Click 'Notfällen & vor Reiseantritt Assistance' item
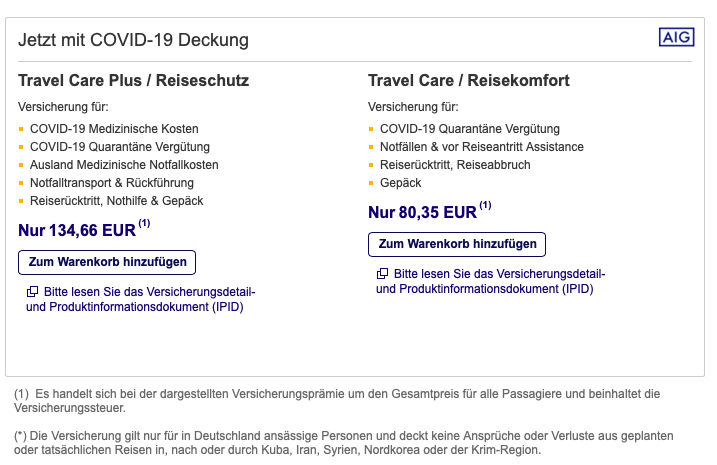Screen dimensions: 717x465 point(481,147)
